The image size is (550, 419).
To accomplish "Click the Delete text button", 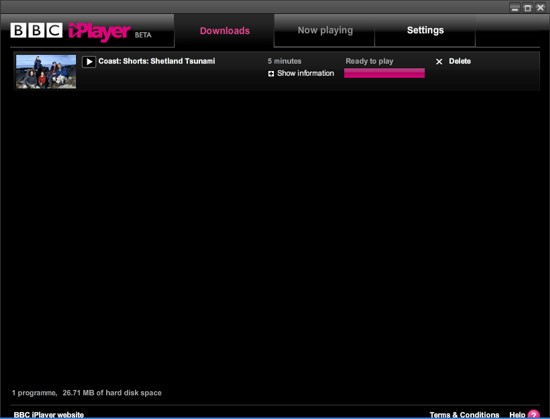I will [460, 61].
